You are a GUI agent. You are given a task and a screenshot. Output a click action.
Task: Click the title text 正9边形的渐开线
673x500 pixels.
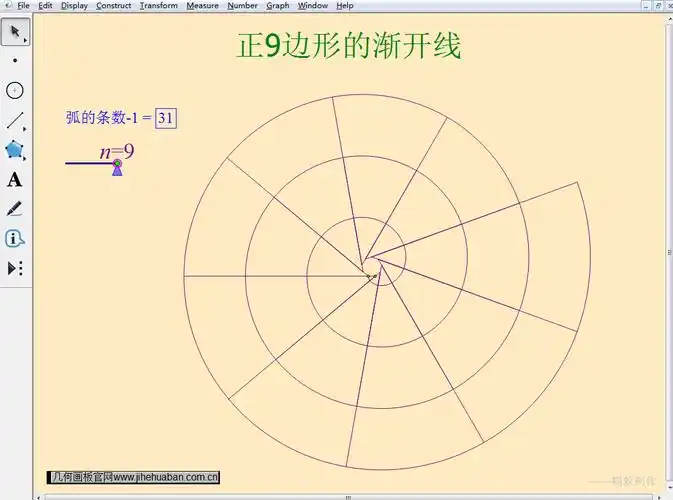[349, 45]
